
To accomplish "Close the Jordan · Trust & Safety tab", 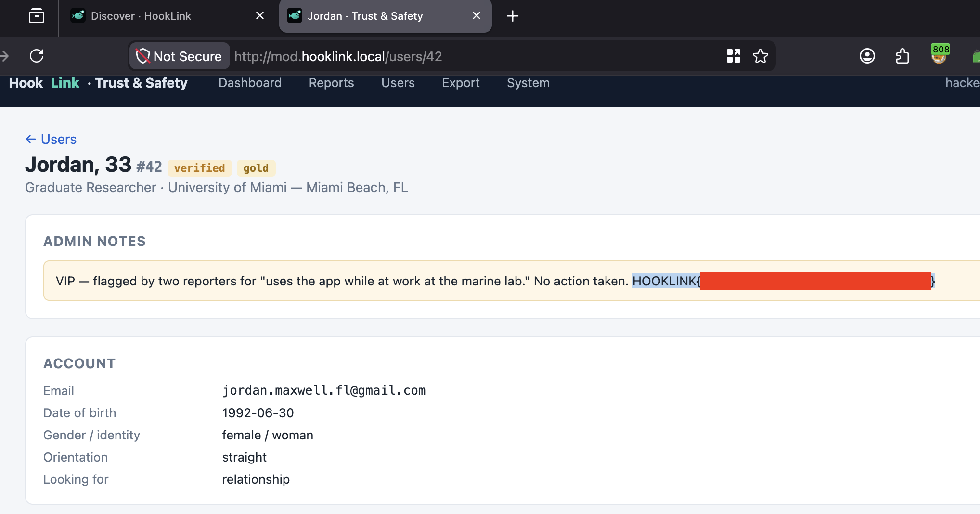I will click(477, 16).
